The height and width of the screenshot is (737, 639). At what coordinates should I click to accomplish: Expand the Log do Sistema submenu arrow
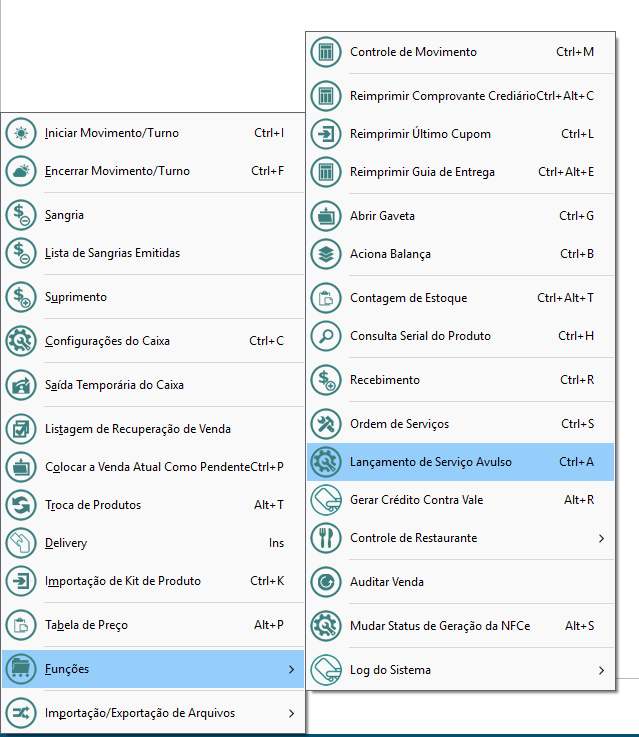coord(601,670)
